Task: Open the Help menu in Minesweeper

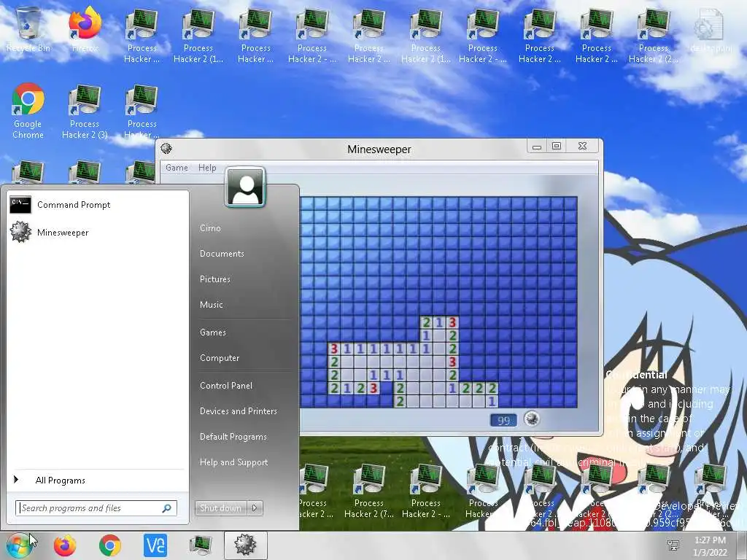Action: 207,168
